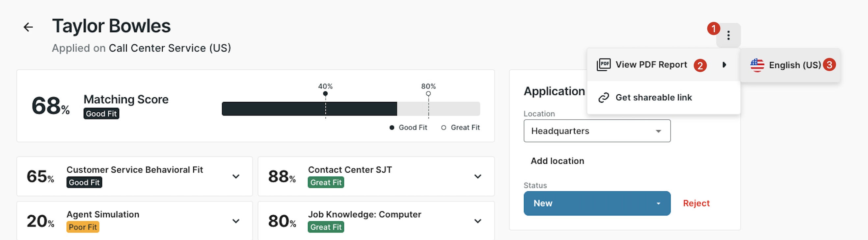Click the 40% Good Fit threshold marker
This screenshot has width=868, height=240.
325,94
